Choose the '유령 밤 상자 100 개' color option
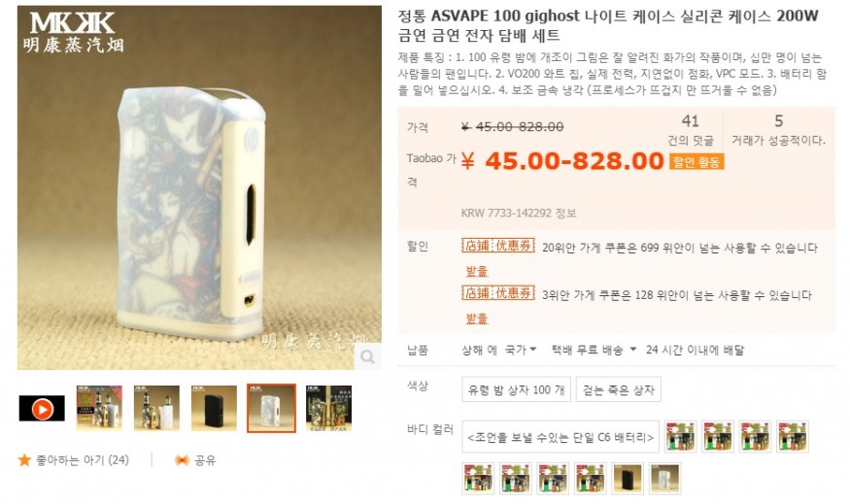 (x=516, y=389)
